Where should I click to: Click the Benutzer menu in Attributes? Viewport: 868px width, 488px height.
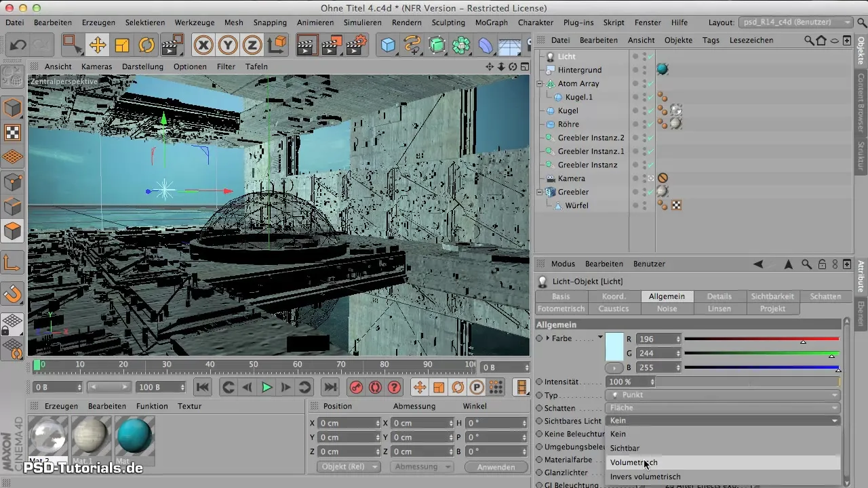[649, 264]
